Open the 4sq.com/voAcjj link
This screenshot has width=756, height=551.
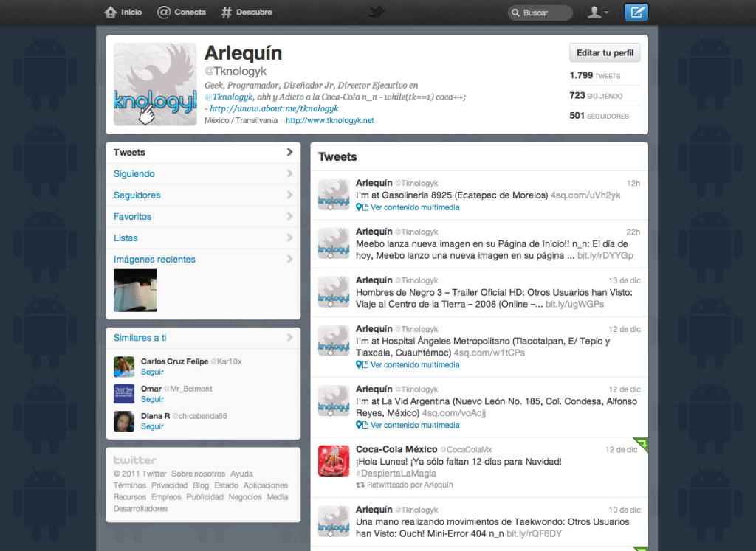[454, 413]
